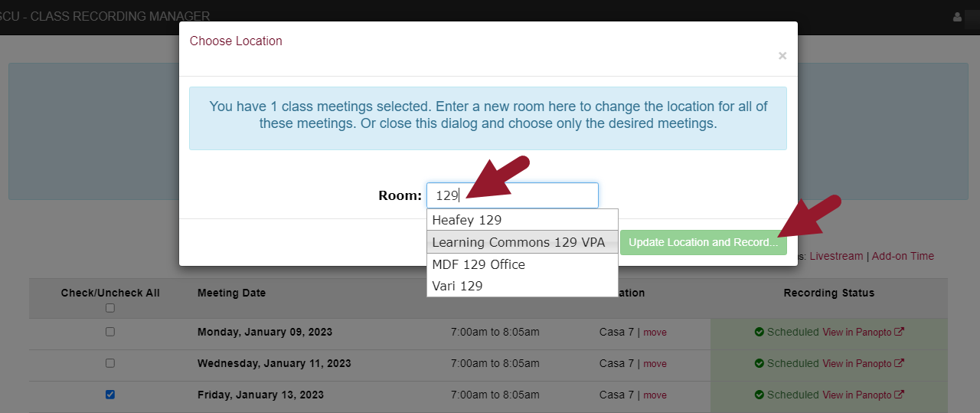Click the Add-on Time link
980x413 pixels.
pyautogui.click(x=903, y=256)
